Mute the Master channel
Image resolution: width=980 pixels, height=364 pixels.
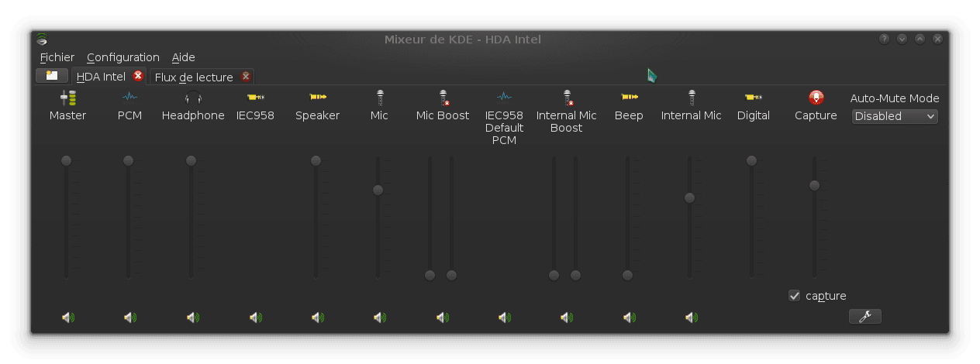coord(68,318)
